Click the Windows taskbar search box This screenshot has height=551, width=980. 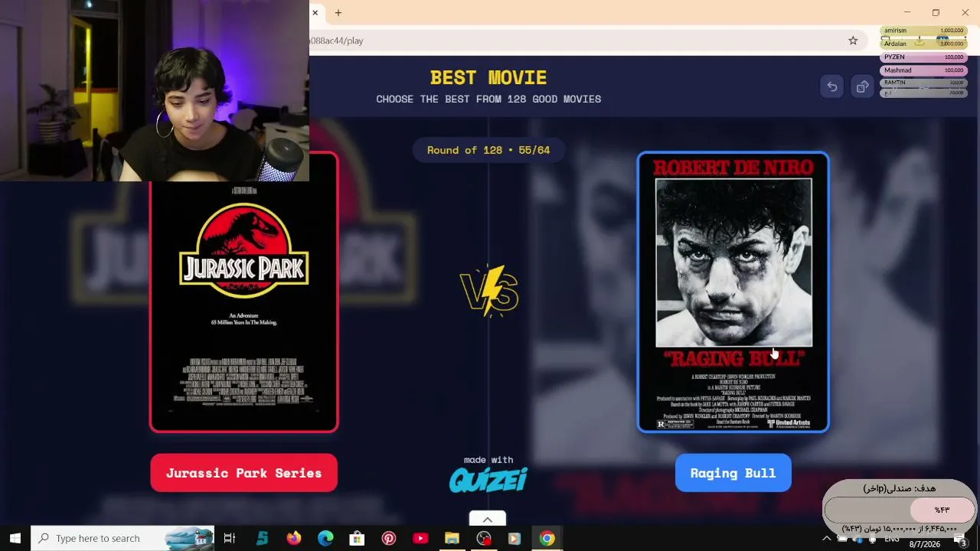(122, 538)
